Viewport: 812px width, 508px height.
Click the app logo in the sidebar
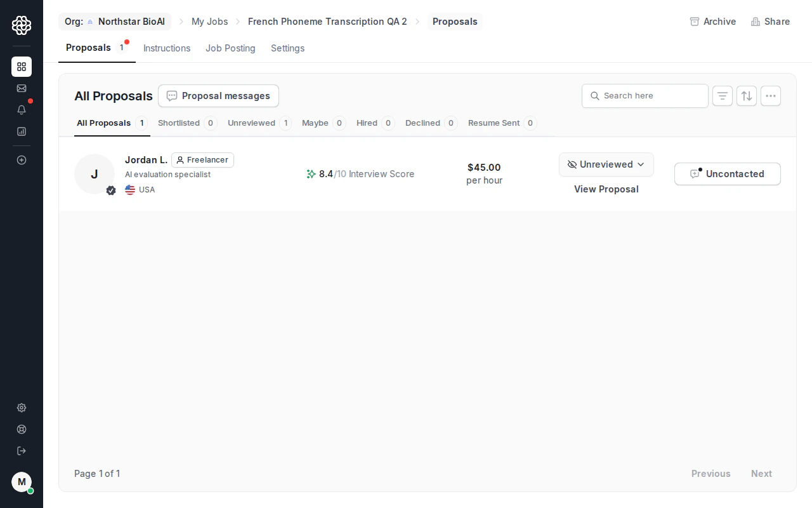click(22, 25)
